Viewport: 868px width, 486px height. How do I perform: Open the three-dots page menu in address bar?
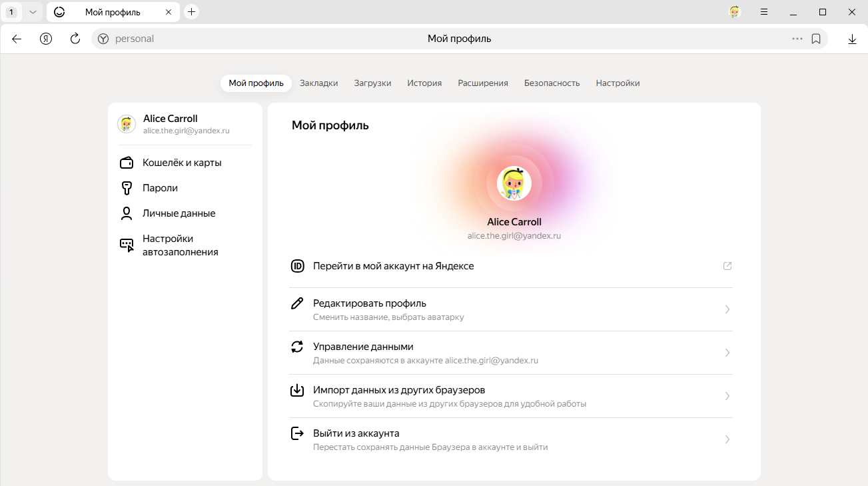tap(797, 39)
